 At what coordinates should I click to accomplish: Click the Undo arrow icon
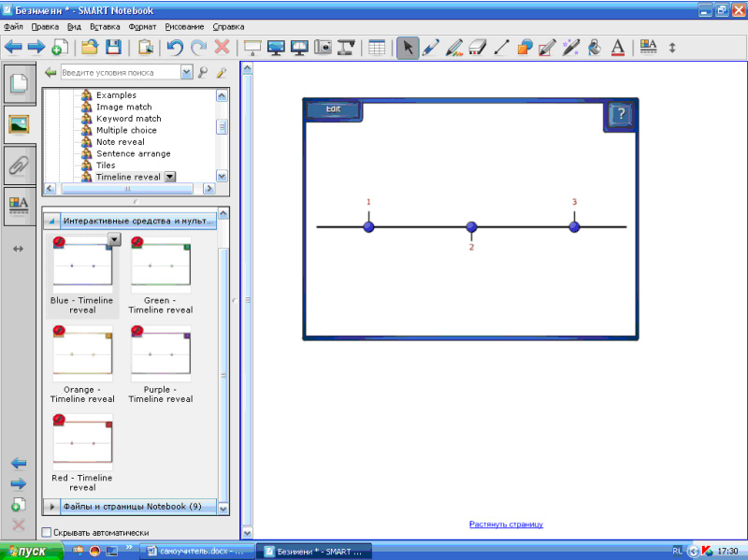[x=174, y=48]
